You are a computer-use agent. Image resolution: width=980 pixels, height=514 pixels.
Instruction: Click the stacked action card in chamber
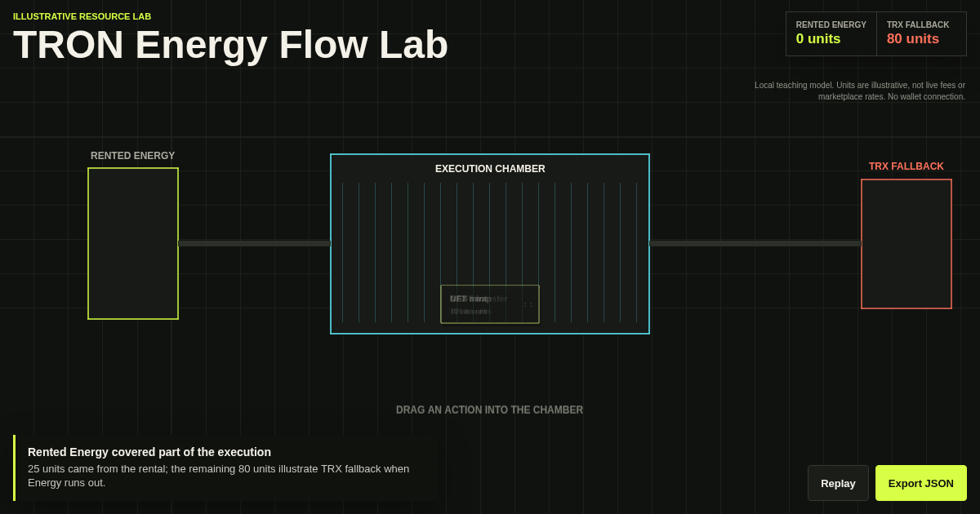click(490, 304)
